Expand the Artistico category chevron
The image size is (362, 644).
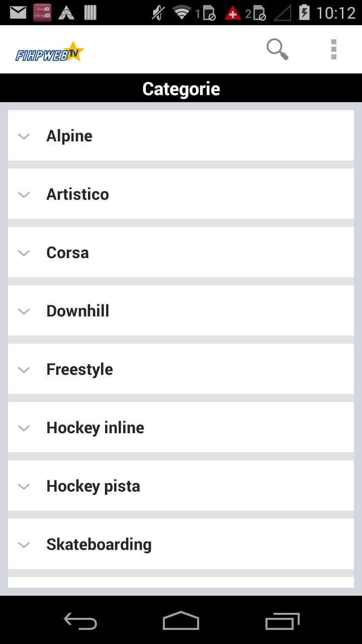click(24, 194)
